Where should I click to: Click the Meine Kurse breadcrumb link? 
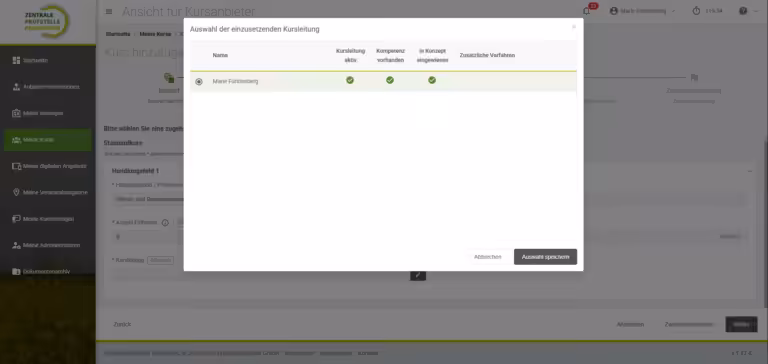click(x=155, y=34)
